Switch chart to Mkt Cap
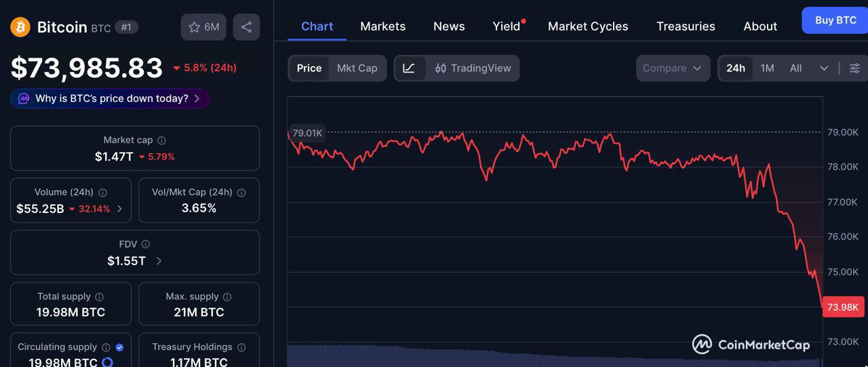Viewport: 868px width, 367px height. pyautogui.click(x=357, y=69)
